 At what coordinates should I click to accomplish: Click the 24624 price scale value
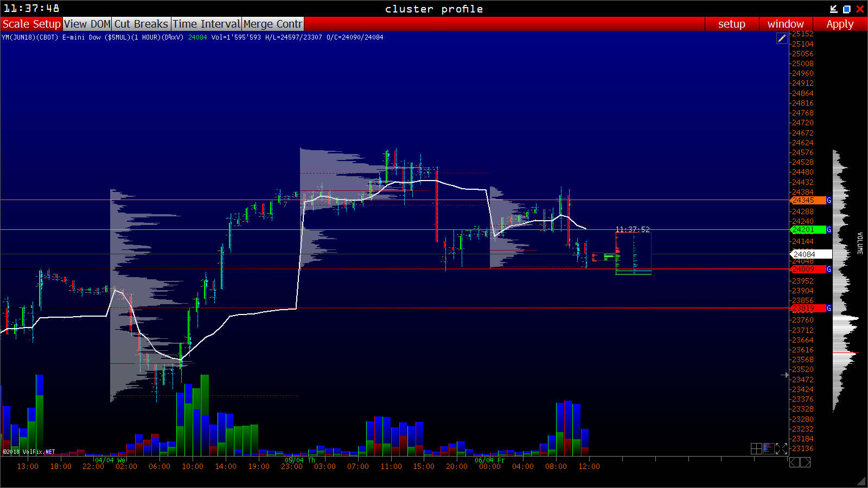click(803, 143)
